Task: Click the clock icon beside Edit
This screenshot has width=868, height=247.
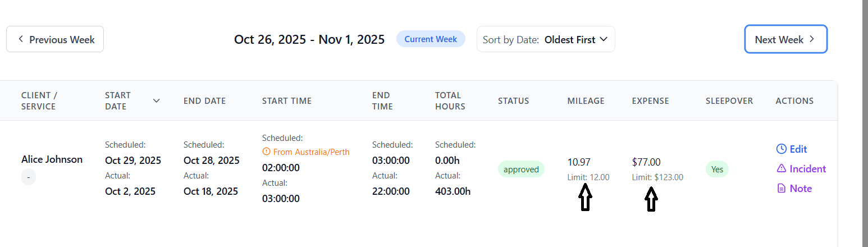Action: click(x=781, y=149)
